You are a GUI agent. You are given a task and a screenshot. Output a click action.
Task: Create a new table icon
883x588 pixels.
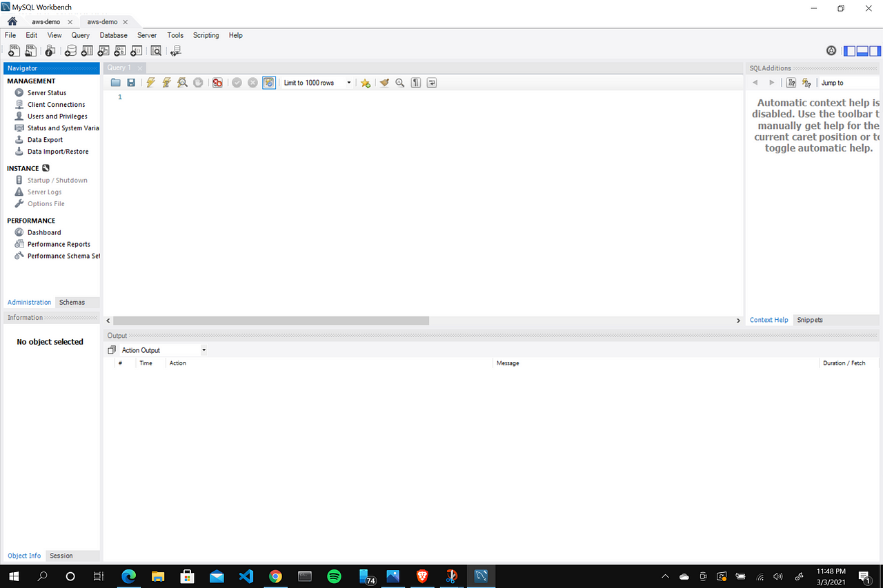coord(87,50)
